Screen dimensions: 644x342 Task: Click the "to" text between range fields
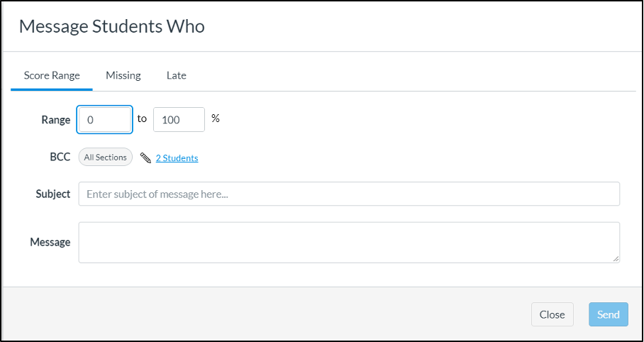pyautogui.click(x=142, y=118)
